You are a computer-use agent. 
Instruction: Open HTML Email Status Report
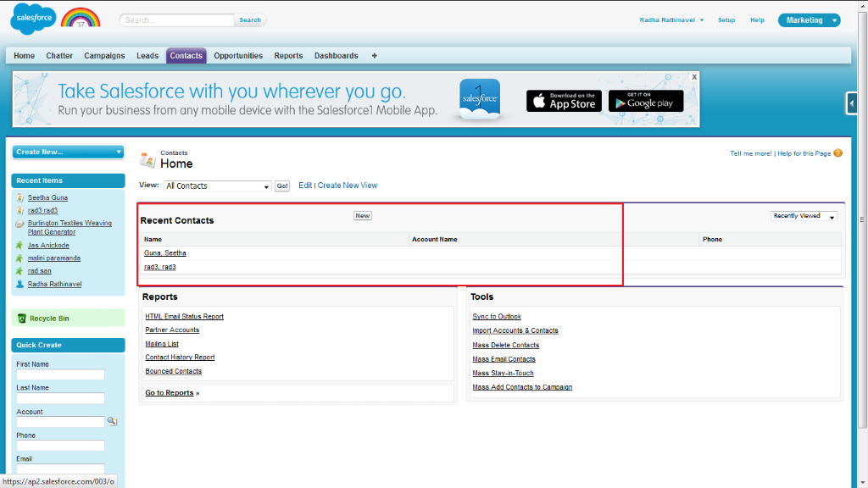click(184, 317)
